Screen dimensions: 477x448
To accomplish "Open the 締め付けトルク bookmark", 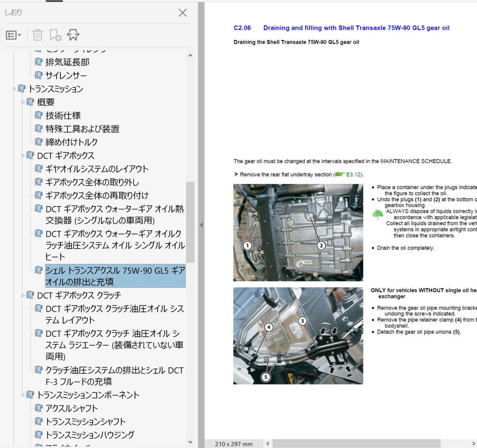I will [x=72, y=142].
